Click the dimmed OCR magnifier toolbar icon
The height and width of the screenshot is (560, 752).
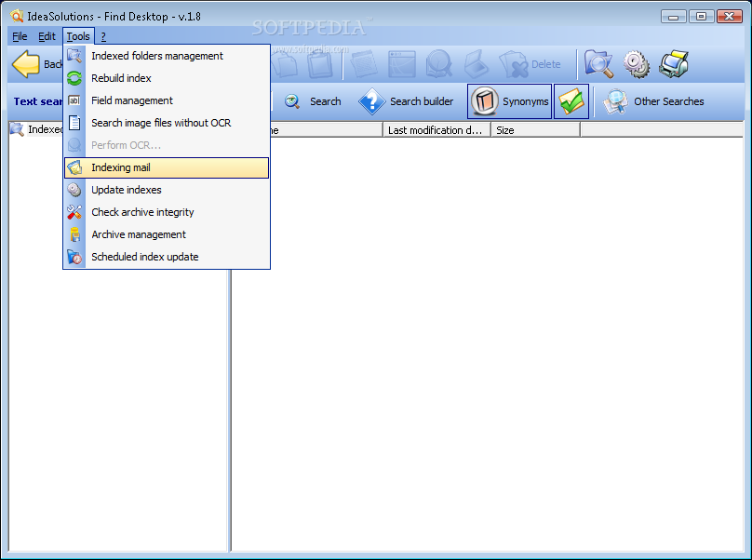(x=439, y=64)
